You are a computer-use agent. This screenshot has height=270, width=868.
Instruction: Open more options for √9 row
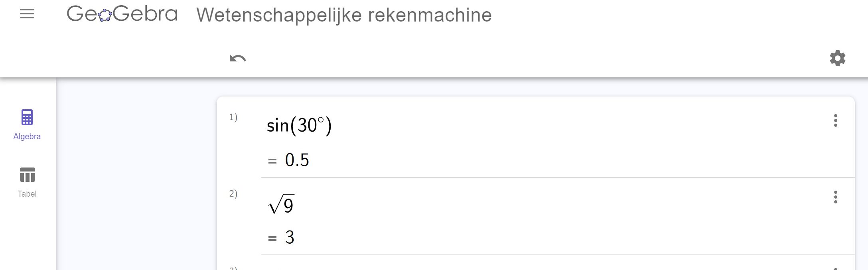(835, 197)
